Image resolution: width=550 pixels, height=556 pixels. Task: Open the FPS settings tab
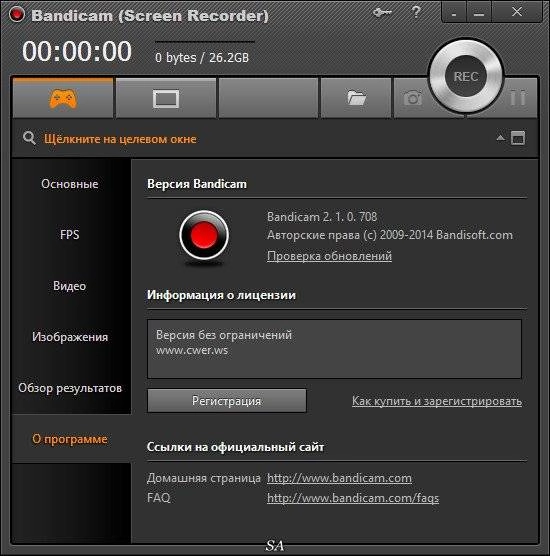(x=70, y=235)
